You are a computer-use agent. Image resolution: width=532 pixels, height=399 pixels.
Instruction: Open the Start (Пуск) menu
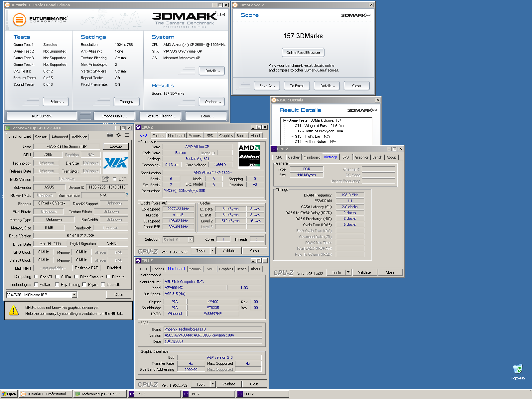click(x=9, y=394)
